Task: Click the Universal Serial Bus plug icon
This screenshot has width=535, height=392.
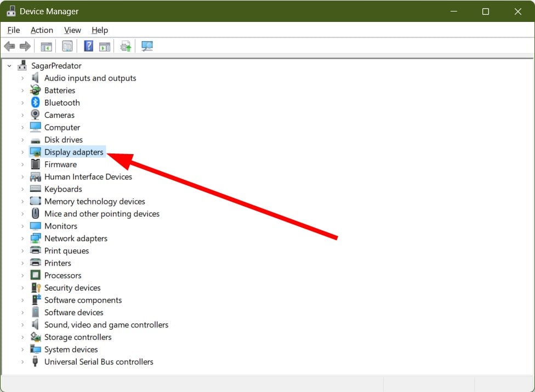Action: click(x=35, y=361)
